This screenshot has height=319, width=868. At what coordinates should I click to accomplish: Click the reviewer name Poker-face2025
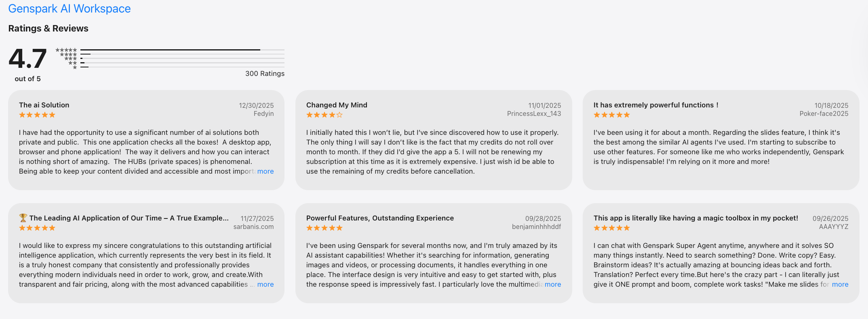point(824,114)
